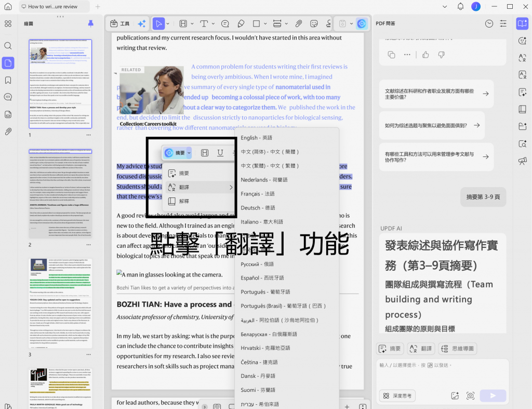Copy the AI answer
Screen dimensions: 532x409
pyautogui.click(x=391, y=55)
